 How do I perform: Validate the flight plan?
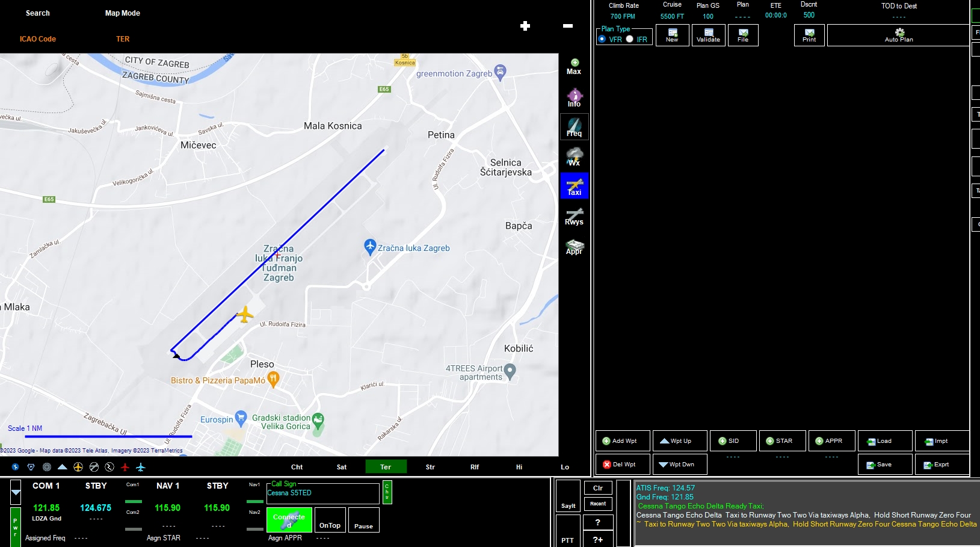point(708,35)
